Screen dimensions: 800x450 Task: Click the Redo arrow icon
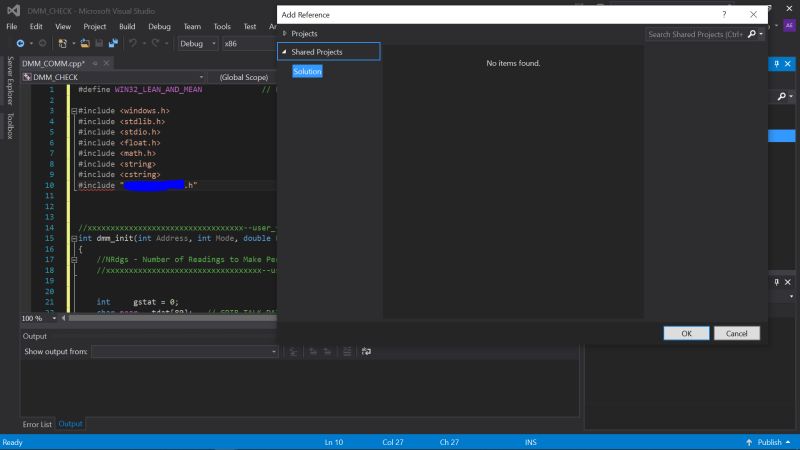(x=156, y=44)
